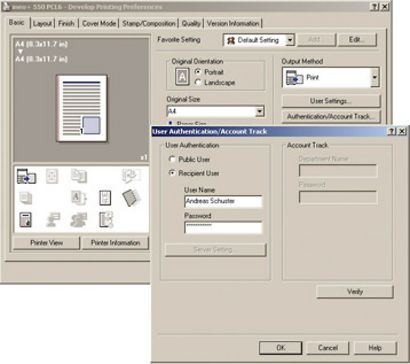Click the page preview thumbnail
Screen dimensions: 410x364
pyautogui.click(x=82, y=108)
